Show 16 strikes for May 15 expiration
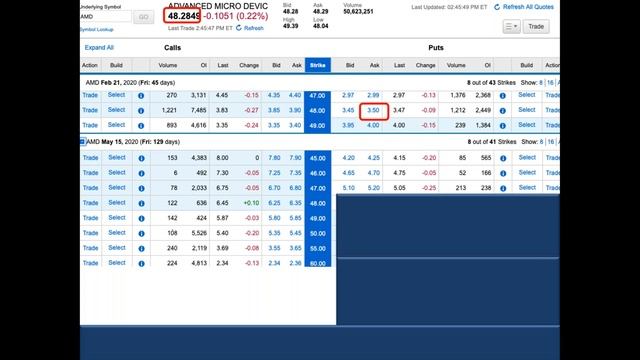Screen dimensions: 640x360 coord(551,142)
